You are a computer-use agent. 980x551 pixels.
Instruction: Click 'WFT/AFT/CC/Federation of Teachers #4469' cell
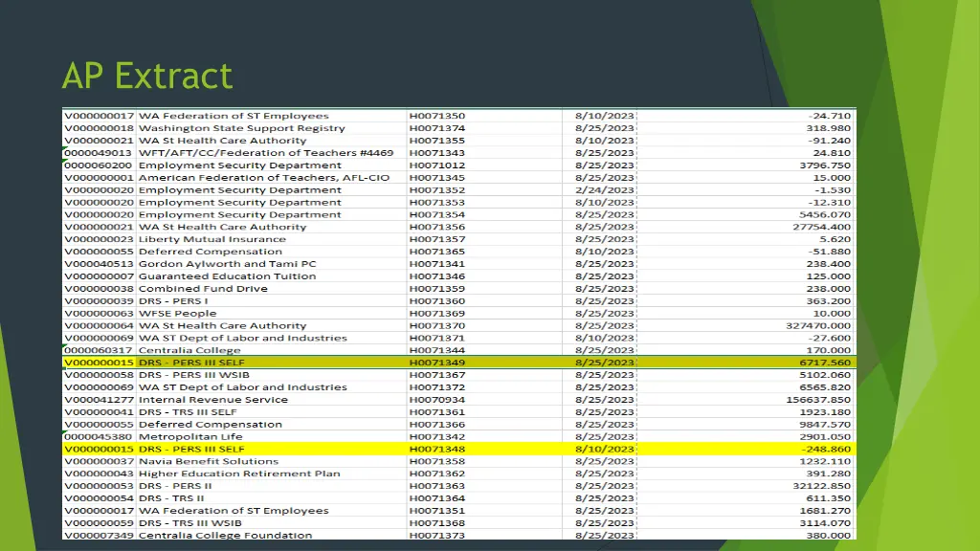(266, 153)
